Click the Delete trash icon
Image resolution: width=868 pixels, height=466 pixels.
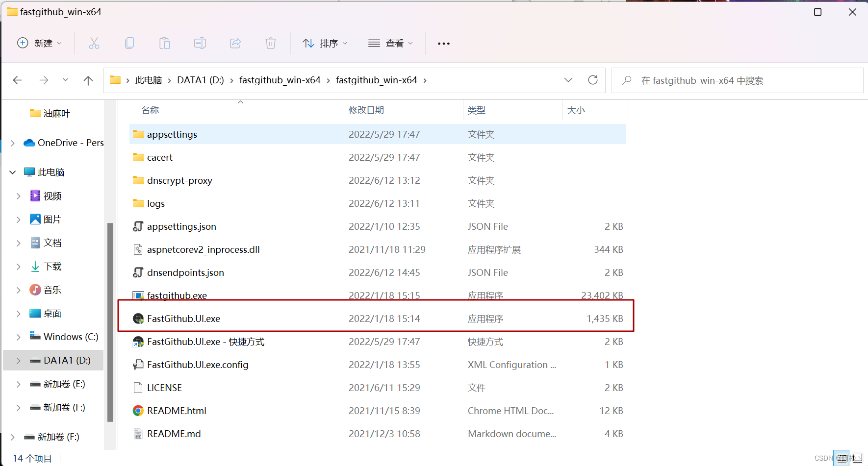pos(271,43)
